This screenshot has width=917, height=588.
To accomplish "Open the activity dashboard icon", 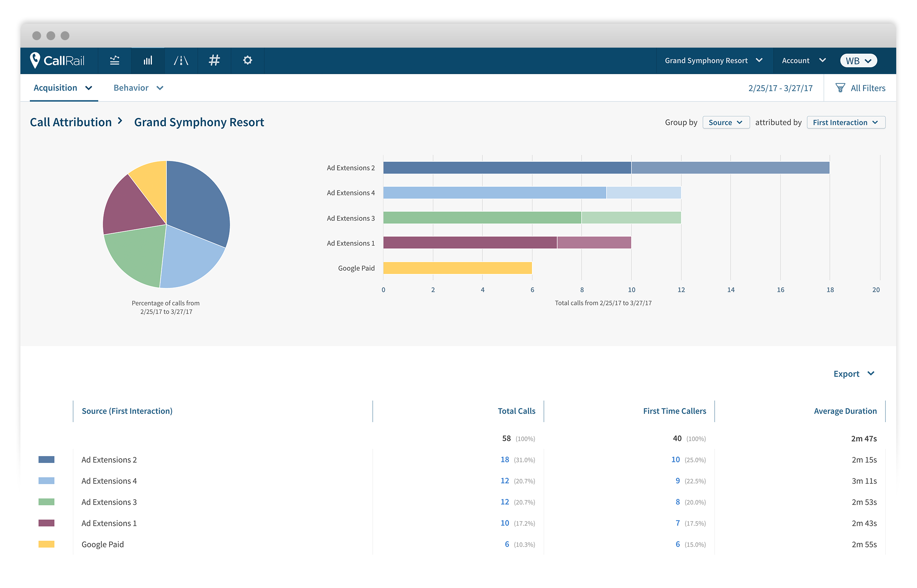I will coord(114,60).
